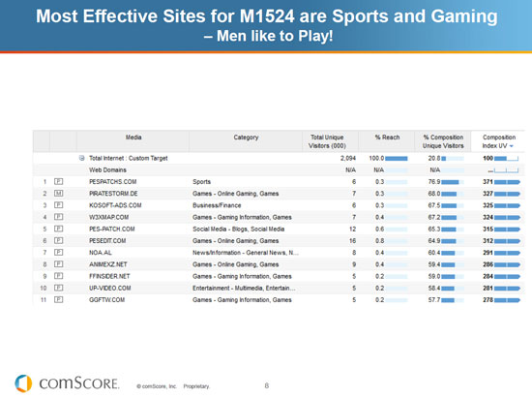Select the NOA.AL media name

tap(101, 253)
